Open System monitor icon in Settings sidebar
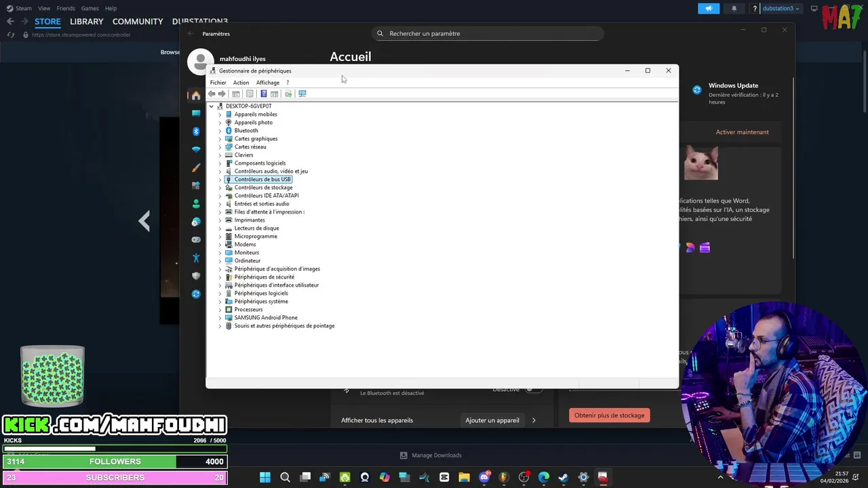868x488 pixels. pyautogui.click(x=196, y=113)
